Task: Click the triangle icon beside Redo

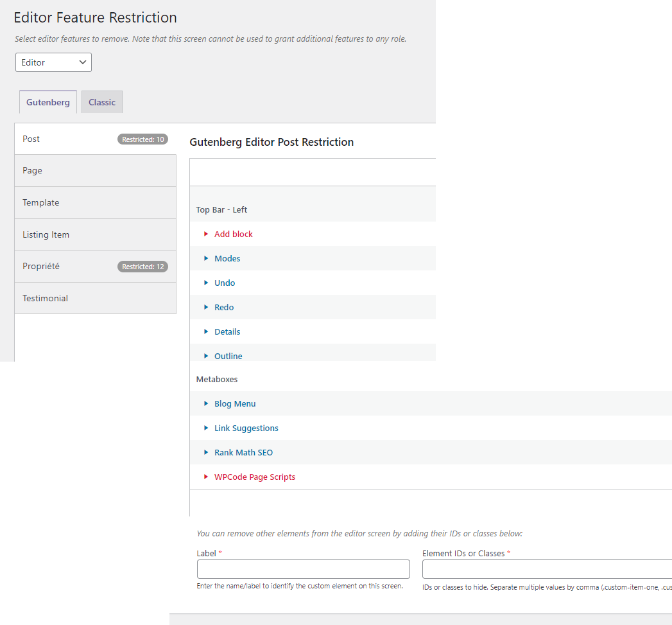Action: pyautogui.click(x=206, y=308)
